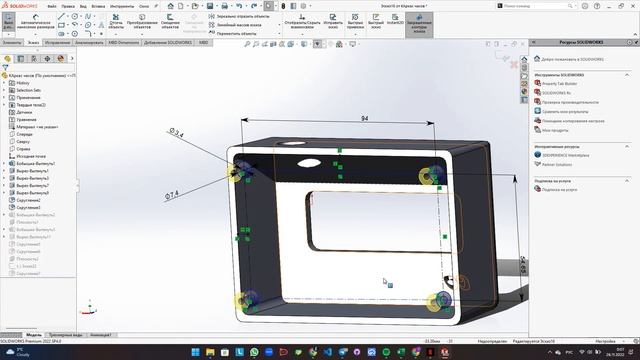The image size is (640, 360).
Task: Select the Corner Rectangle sketch tool
Action: click(61, 25)
